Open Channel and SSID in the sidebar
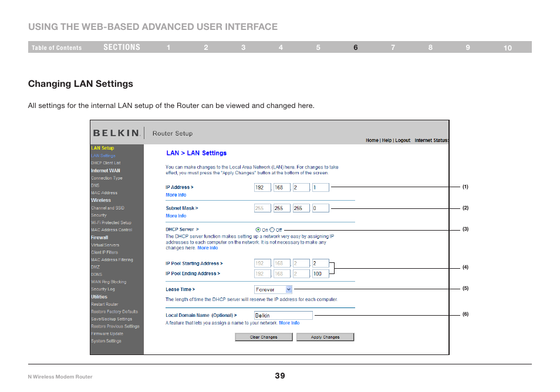The image size is (560, 392). 107,208
